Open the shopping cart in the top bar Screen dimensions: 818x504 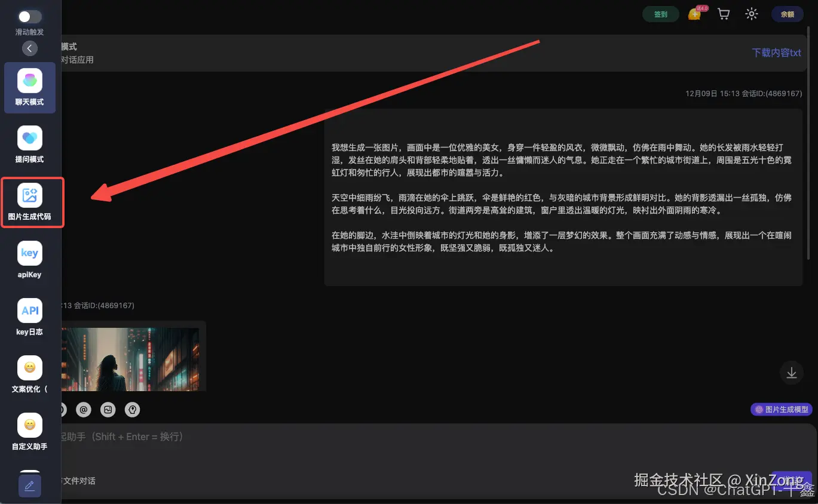pyautogui.click(x=723, y=13)
